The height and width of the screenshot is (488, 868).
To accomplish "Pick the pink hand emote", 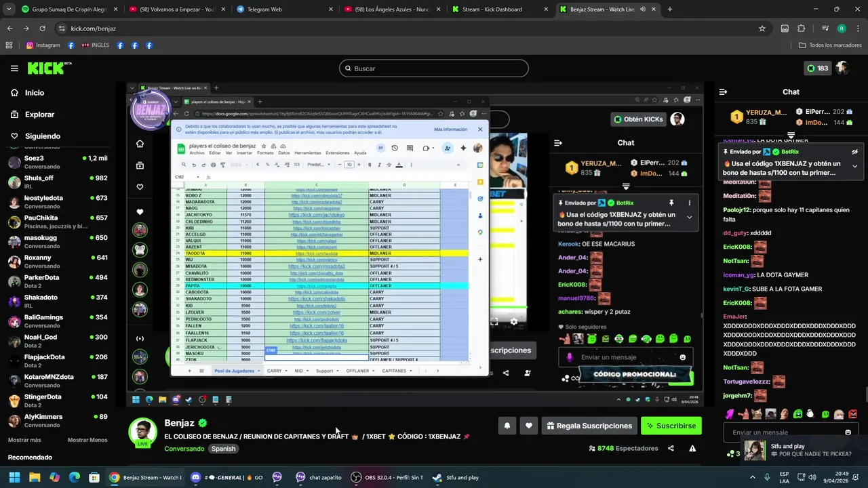I will [730, 413].
